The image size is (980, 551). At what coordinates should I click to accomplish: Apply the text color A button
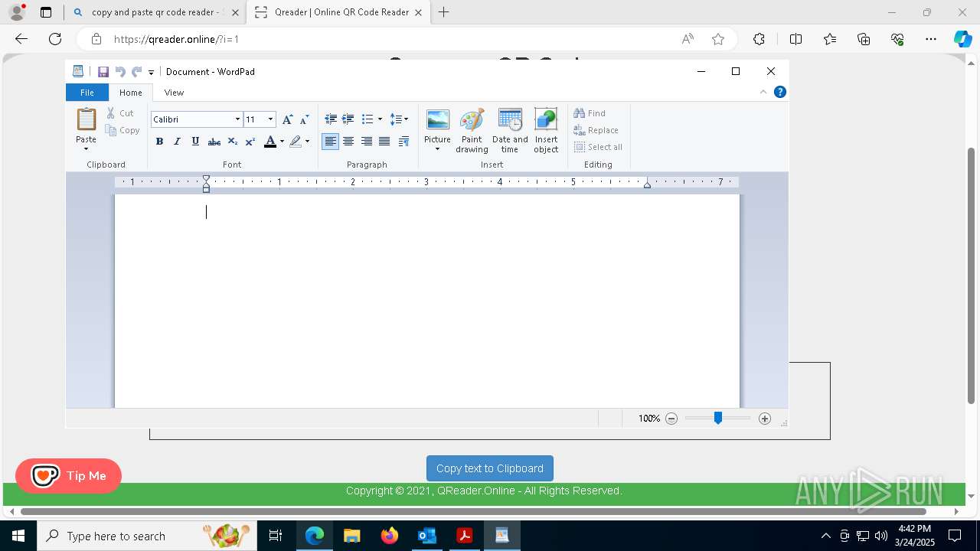pos(269,142)
